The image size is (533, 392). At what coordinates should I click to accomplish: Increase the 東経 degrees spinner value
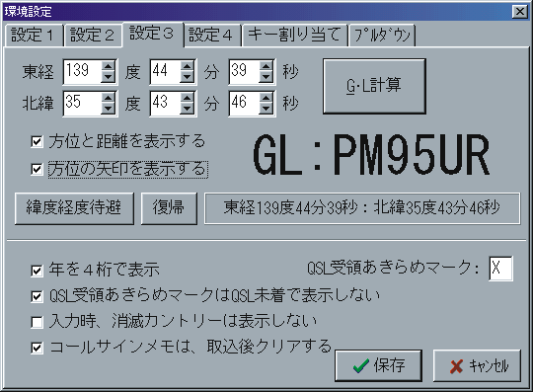pos(109,65)
